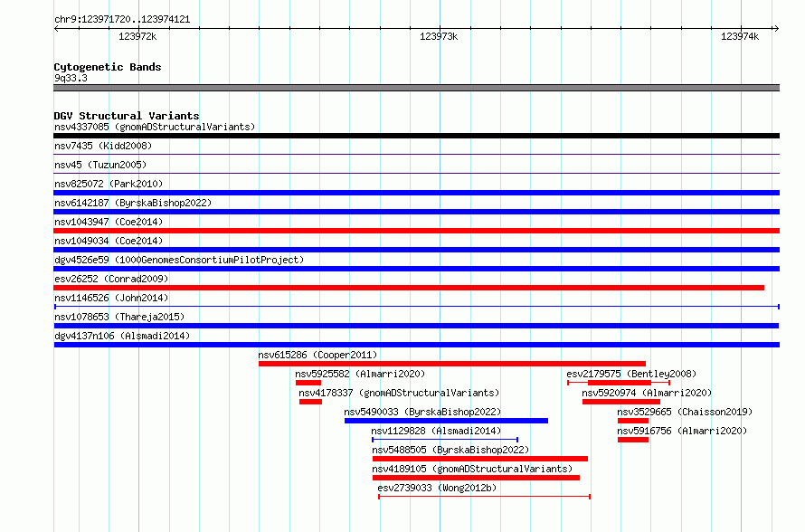Click nsv4178337 gnomADStructuralVariants label
The height and width of the screenshot is (532, 805).
pyautogui.click(x=399, y=393)
